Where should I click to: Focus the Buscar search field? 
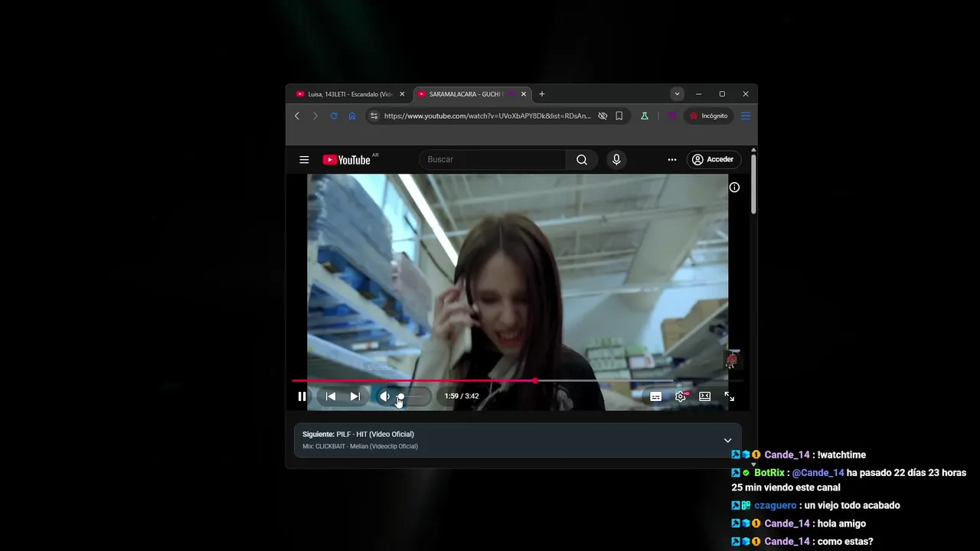coord(494,160)
